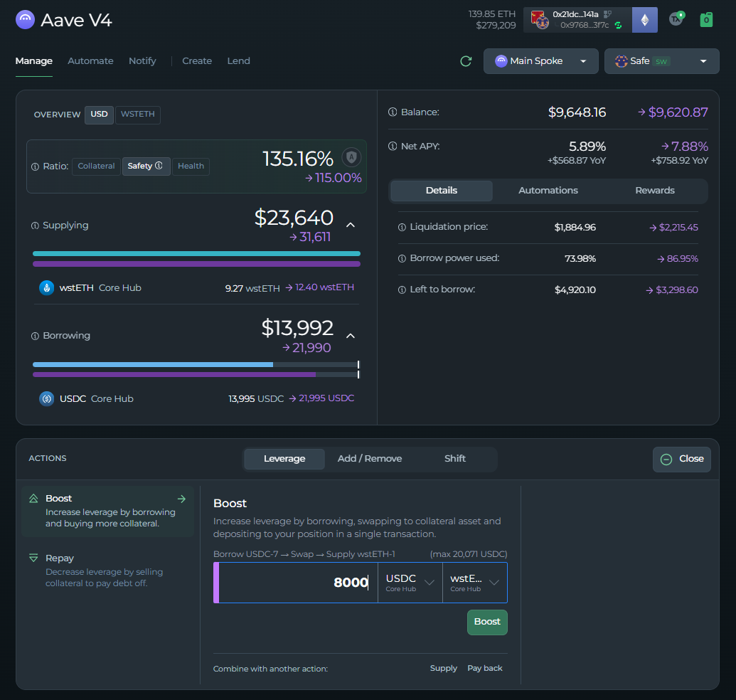The width and height of the screenshot is (736, 700).
Task: Click the Borrowing progress bar
Action: click(196, 369)
